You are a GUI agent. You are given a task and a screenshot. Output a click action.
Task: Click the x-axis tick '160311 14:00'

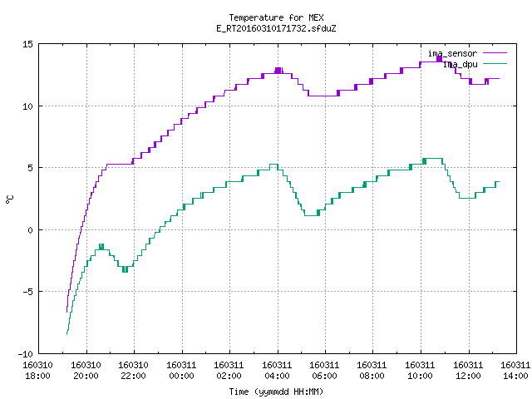515,371
